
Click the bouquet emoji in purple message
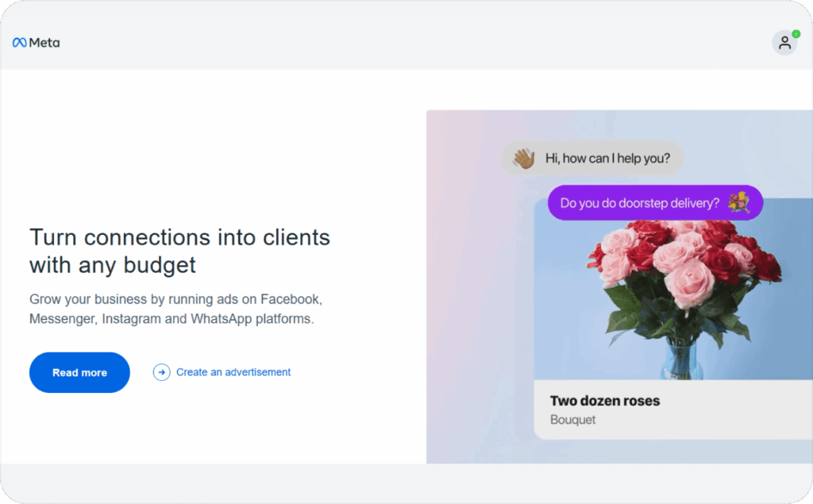740,202
